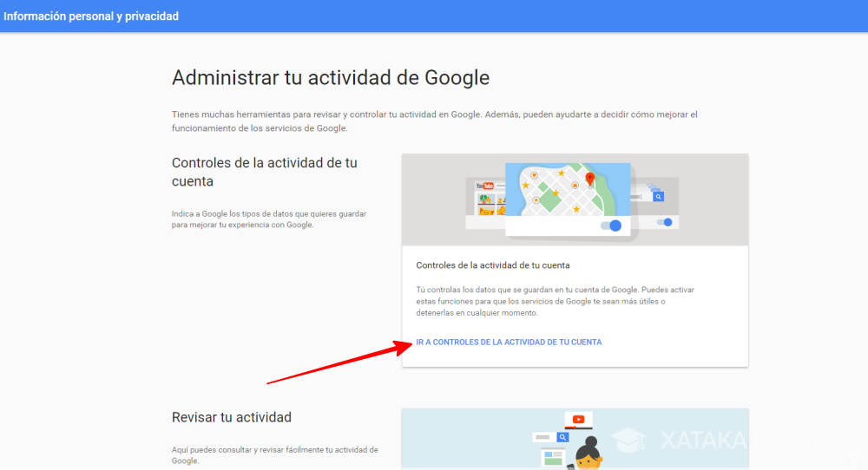Image resolution: width=868 pixels, height=470 pixels.
Task: Select 'Controles de la actividad de tu cuenta' section heading
Action: click(x=264, y=172)
